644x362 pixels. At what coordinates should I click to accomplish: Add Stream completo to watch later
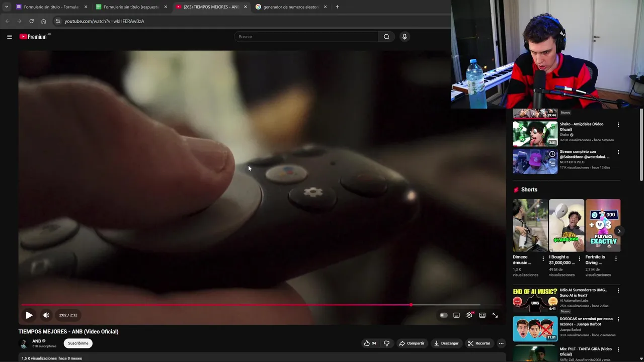[552, 154]
